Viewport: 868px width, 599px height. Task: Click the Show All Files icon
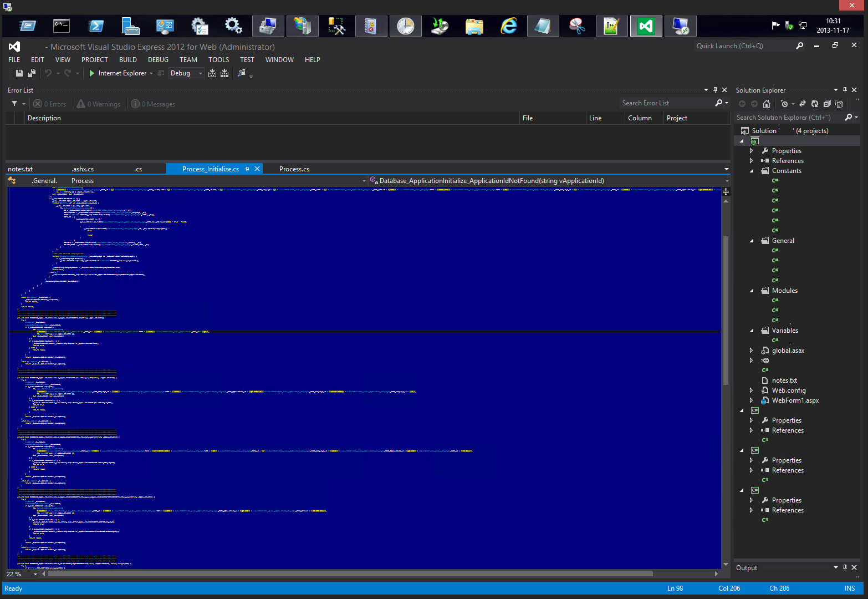(839, 104)
